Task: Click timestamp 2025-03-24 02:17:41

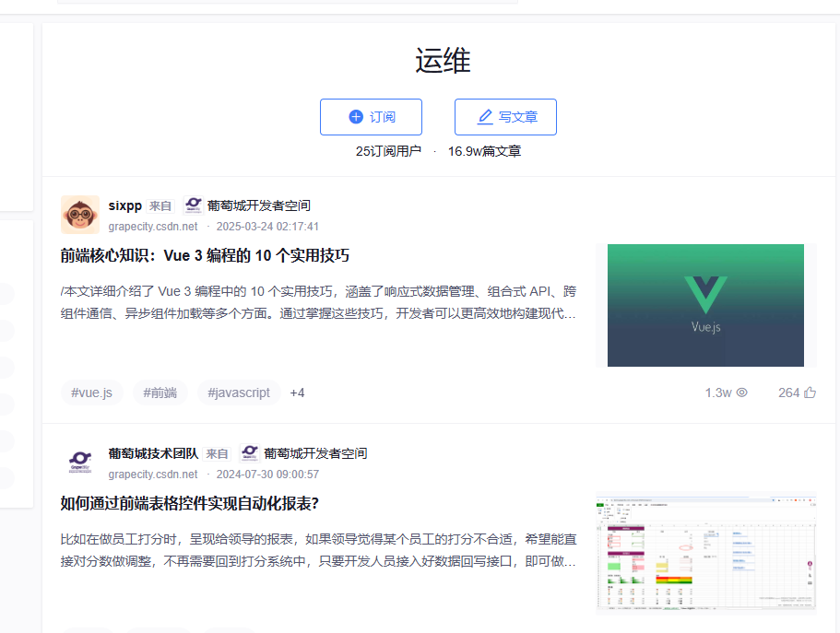Action: click(x=267, y=227)
